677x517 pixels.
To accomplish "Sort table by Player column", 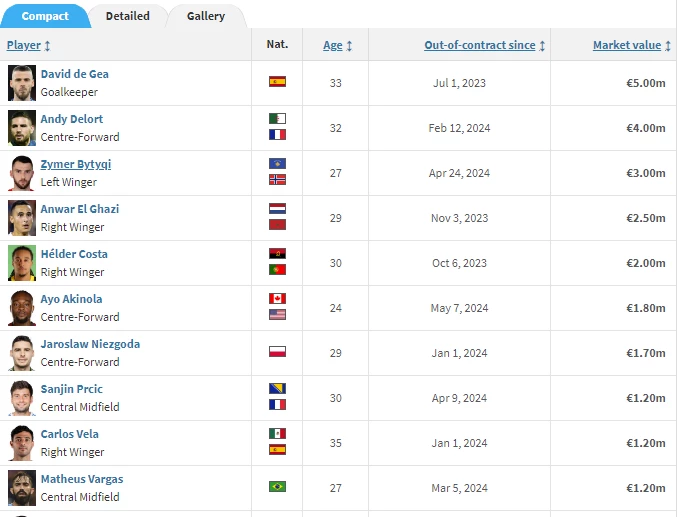I will tap(28, 45).
